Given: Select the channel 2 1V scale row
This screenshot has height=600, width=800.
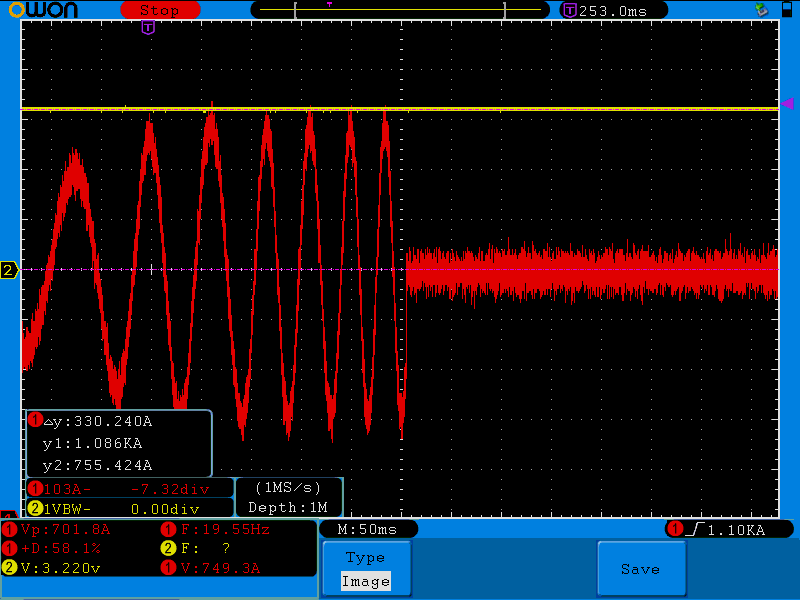Looking at the screenshot, I should click(x=128, y=508).
